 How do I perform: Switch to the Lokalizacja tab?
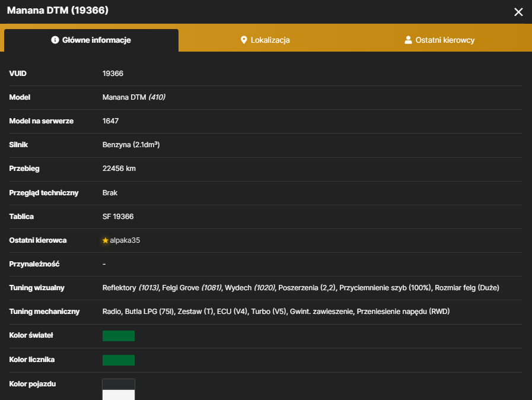pyautogui.click(x=265, y=40)
